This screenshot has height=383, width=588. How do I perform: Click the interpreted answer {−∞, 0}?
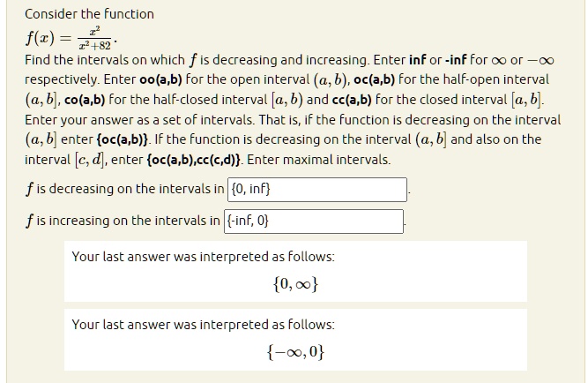point(295,352)
